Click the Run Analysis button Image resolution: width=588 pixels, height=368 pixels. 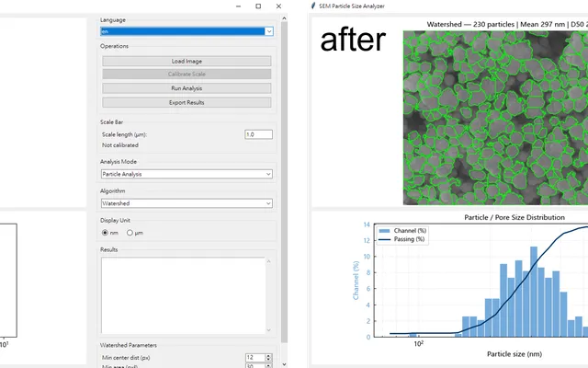click(187, 88)
